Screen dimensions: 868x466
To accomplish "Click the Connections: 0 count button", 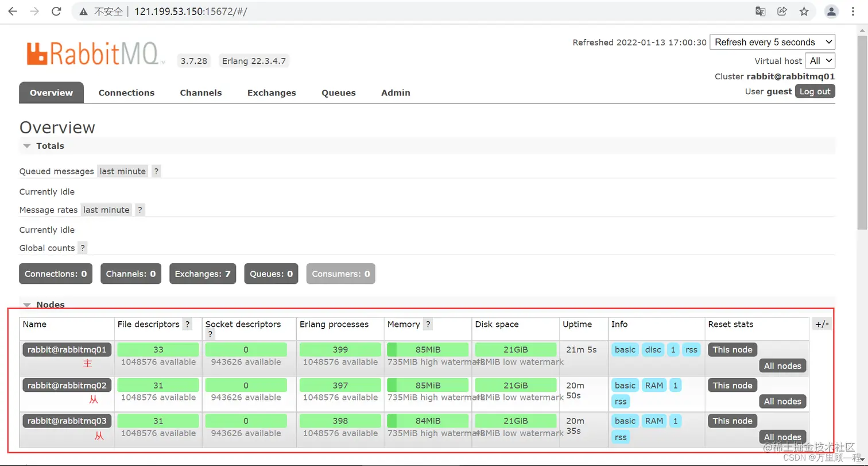I will click(x=56, y=274).
